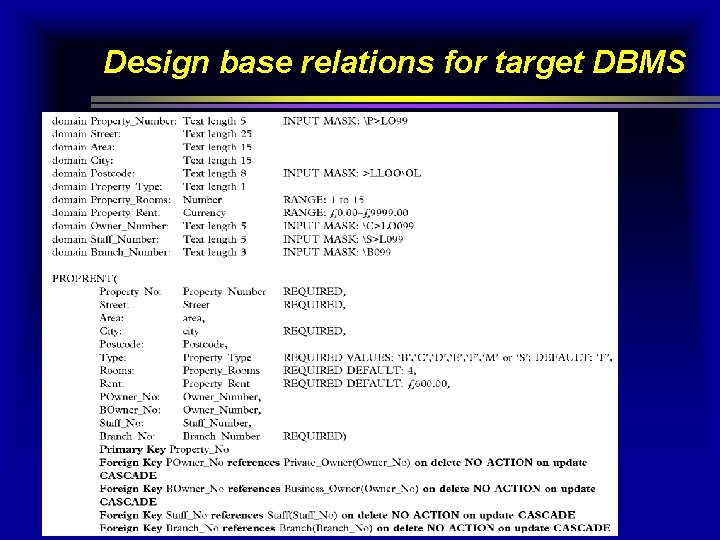Select "Number" type in Property_Rooms domain row
720x540 pixels.
coord(202,200)
